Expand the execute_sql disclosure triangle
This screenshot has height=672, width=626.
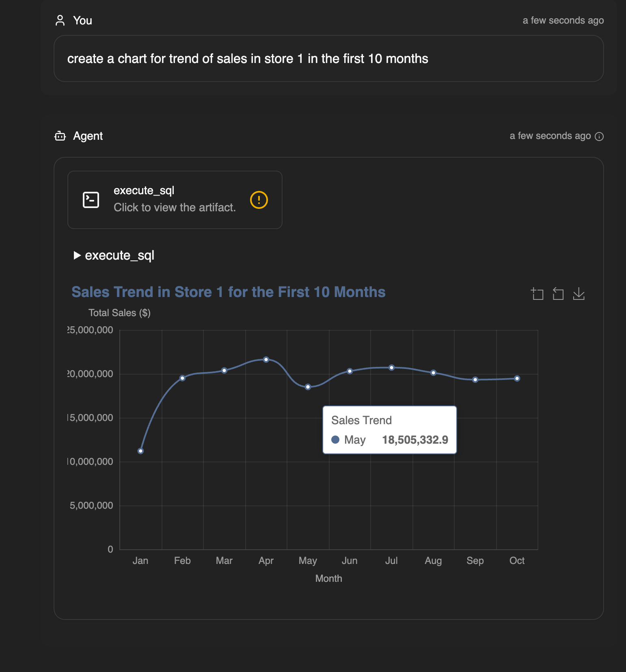pos(77,255)
